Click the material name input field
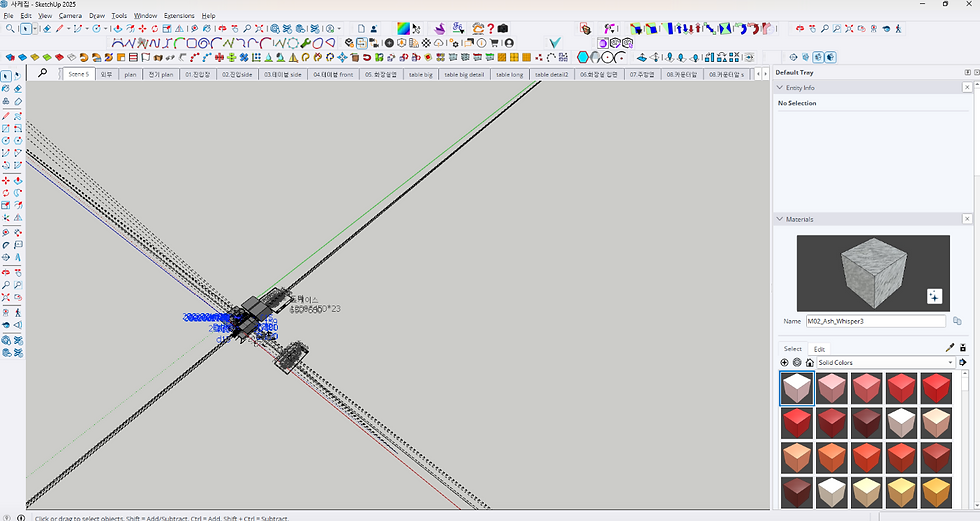Screen dimensions: 980x521 tap(876, 321)
